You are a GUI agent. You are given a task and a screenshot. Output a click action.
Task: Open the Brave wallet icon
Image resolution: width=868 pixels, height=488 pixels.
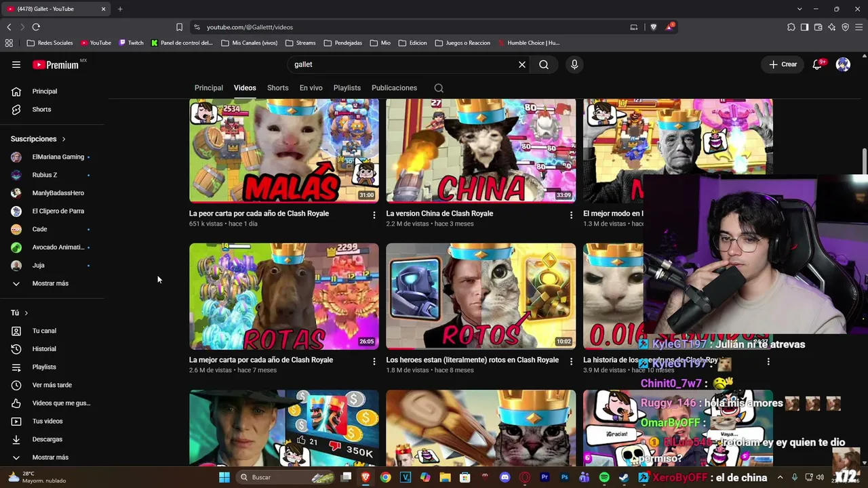818,27
